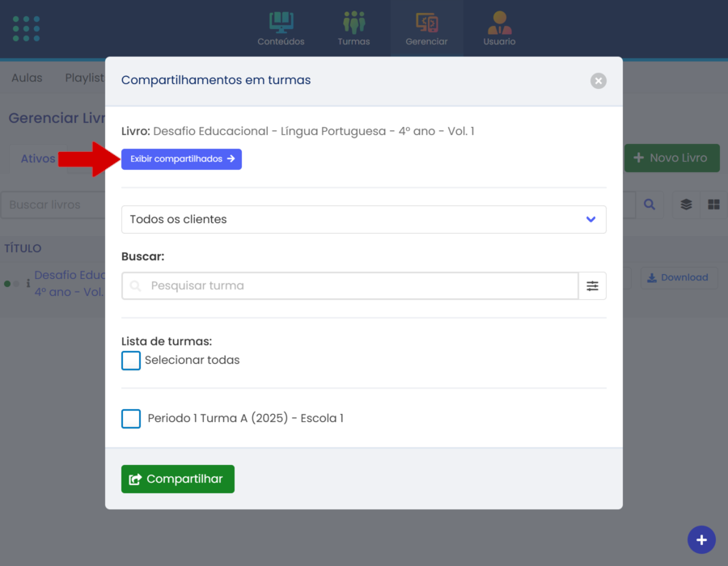Open search filter options next to Pesquisar turma

pyautogui.click(x=592, y=285)
